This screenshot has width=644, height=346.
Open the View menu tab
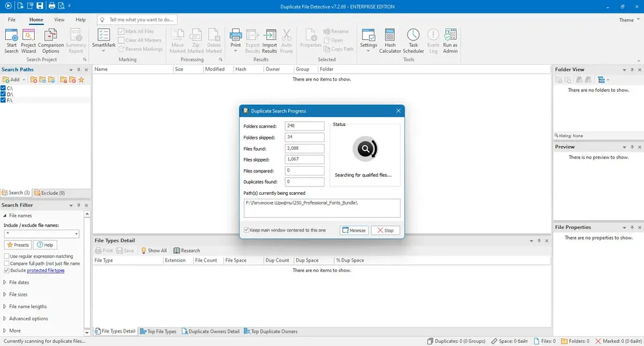[59, 20]
